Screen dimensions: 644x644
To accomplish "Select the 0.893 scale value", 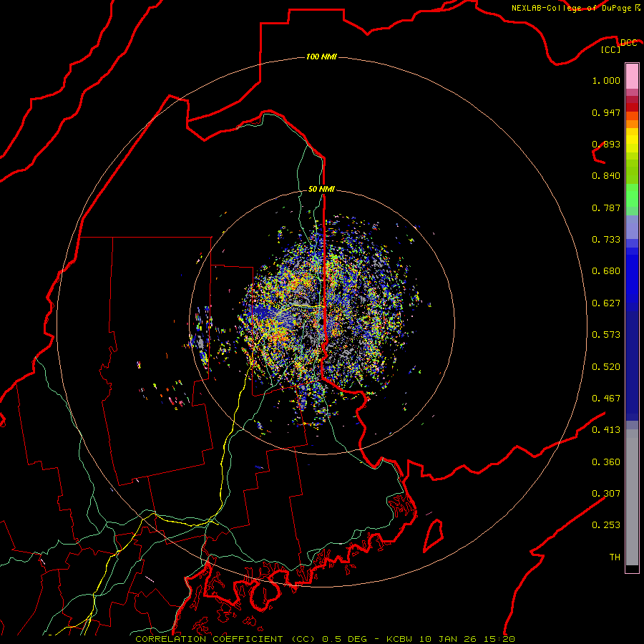I will (x=606, y=144).
